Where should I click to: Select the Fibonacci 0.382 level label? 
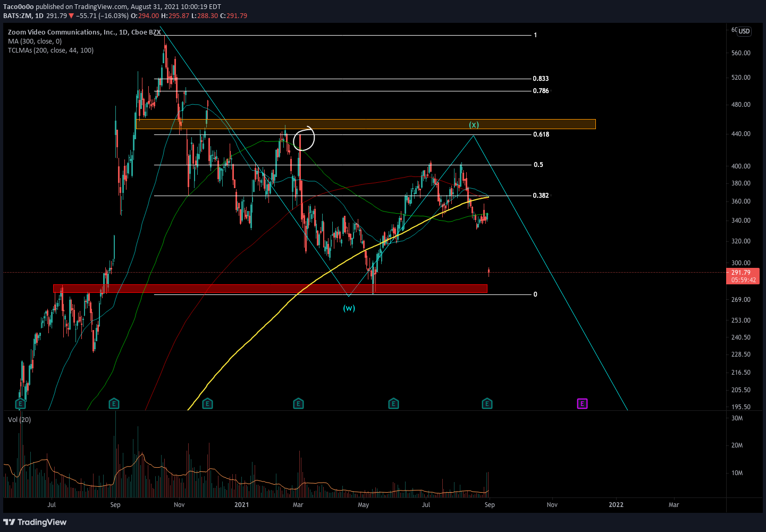click(541, 196)
